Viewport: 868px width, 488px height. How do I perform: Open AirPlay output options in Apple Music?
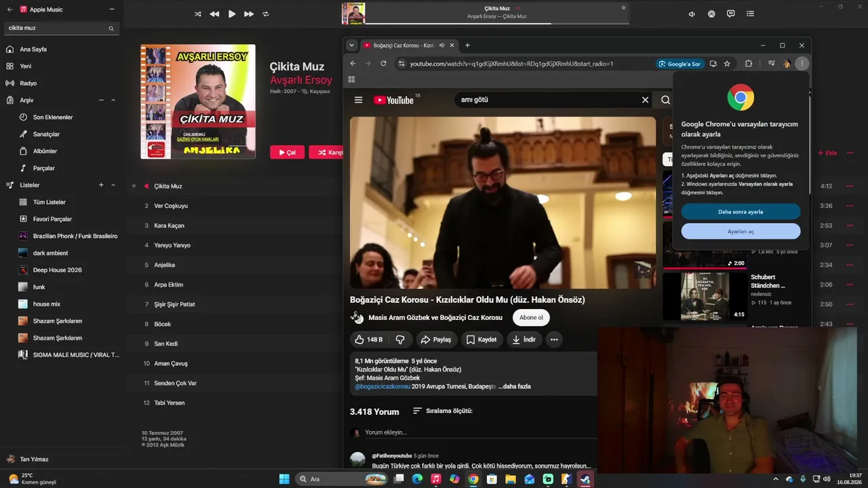(711, 14)
